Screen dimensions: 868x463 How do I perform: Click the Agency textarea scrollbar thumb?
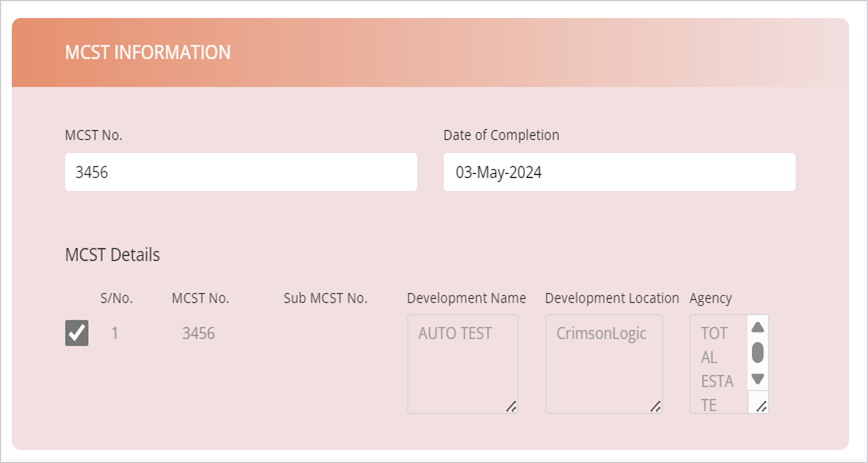758,352
